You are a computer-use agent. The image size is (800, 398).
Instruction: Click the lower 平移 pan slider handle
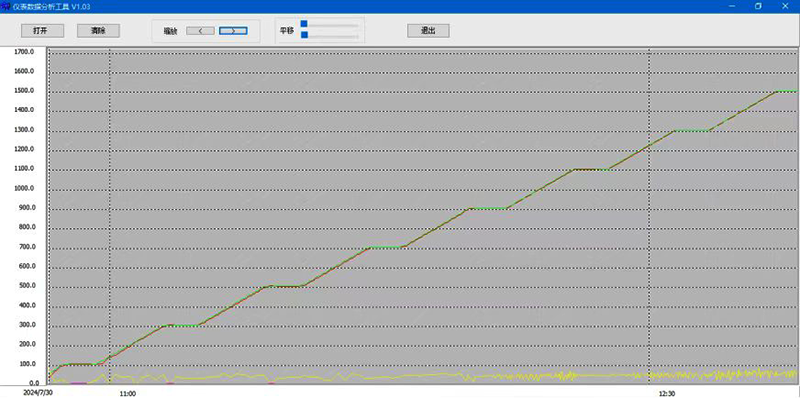click(304, 35)
